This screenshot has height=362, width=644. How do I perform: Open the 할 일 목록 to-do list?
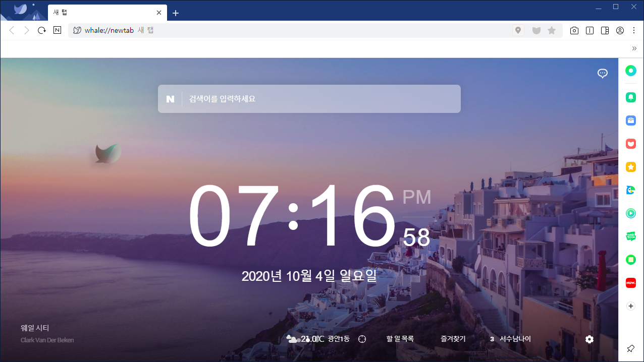point(400,339)
